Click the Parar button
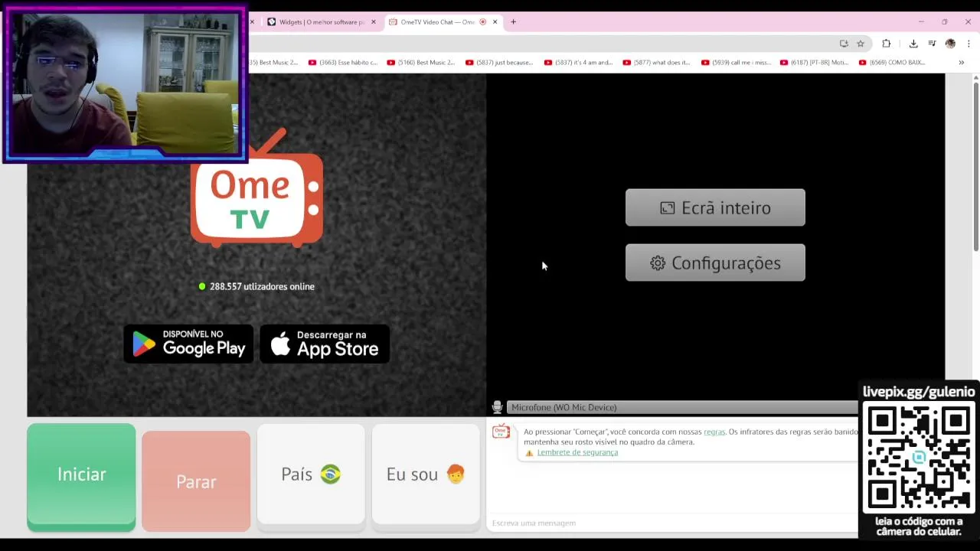 tap(196, 481)
